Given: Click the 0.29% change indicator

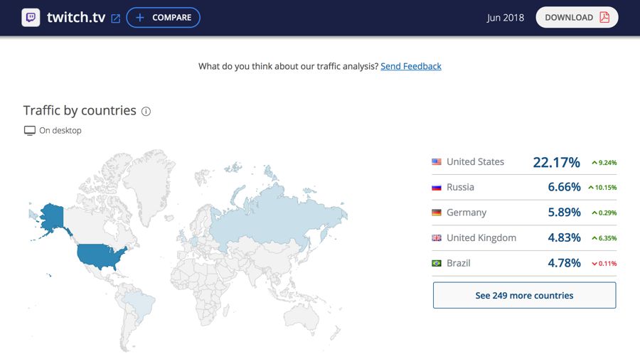Looking at the screenshot, I should pyautogui.click(x=604, y=213).
